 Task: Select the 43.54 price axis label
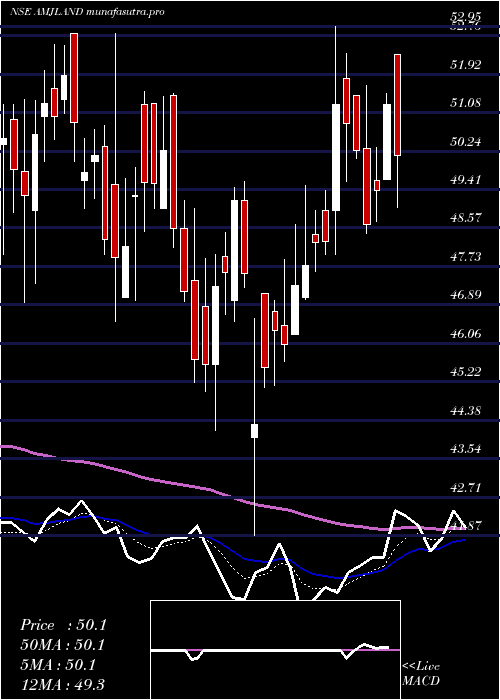click(466, 449)
